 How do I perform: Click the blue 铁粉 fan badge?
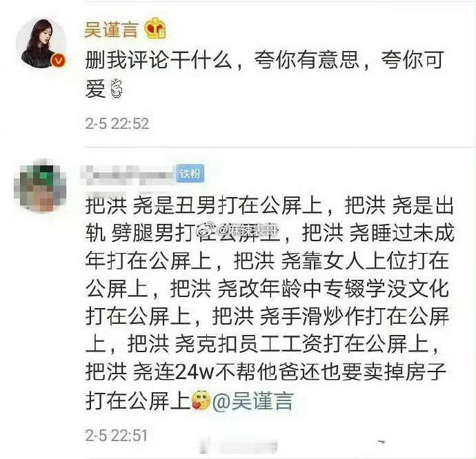190,174
